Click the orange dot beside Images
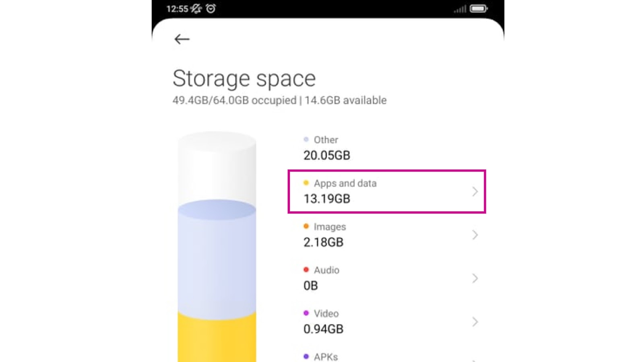The width and height of the screenshot is (644, 362). coord(306,226)
